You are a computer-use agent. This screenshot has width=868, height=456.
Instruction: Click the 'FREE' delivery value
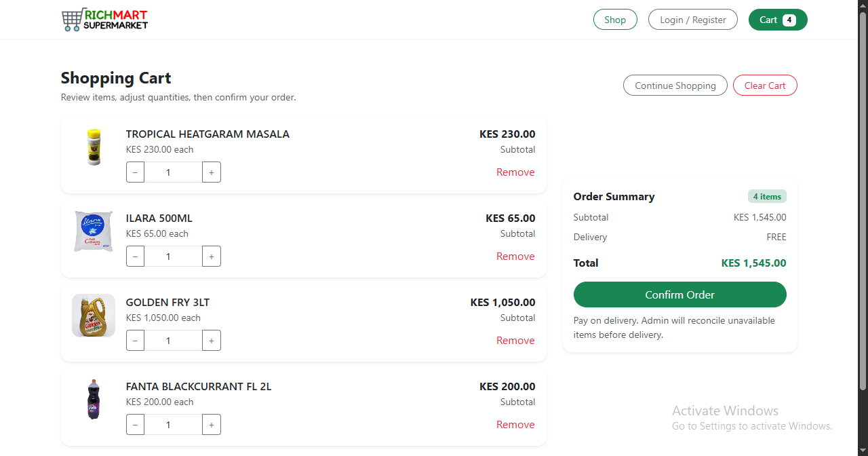[x=776, y=237]
